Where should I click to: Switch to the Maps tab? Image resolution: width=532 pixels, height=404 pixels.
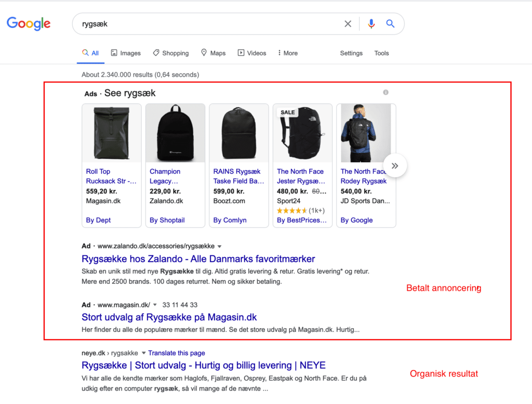(x=214, y=53)
